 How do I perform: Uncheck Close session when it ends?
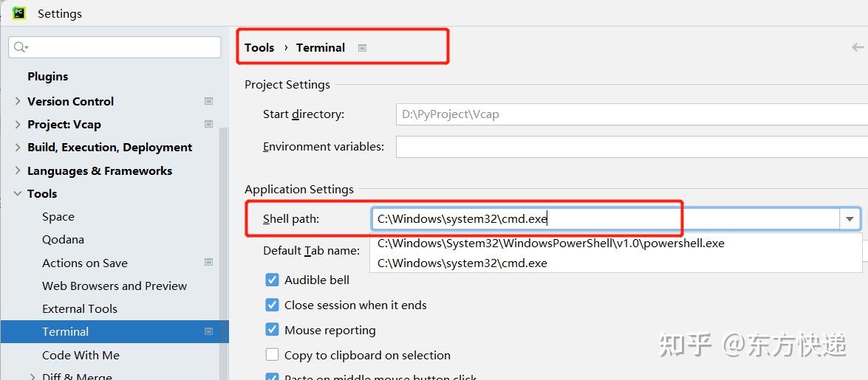(272, 305)
